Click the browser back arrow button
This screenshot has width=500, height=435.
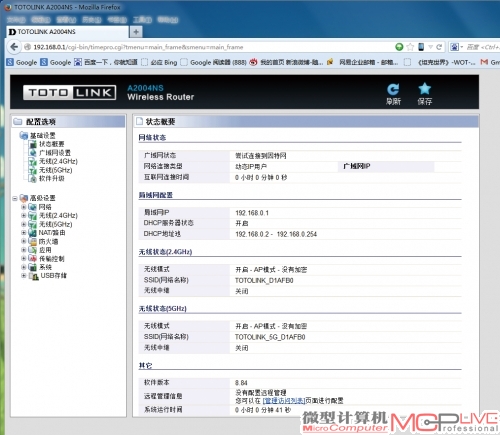(14, 47)
